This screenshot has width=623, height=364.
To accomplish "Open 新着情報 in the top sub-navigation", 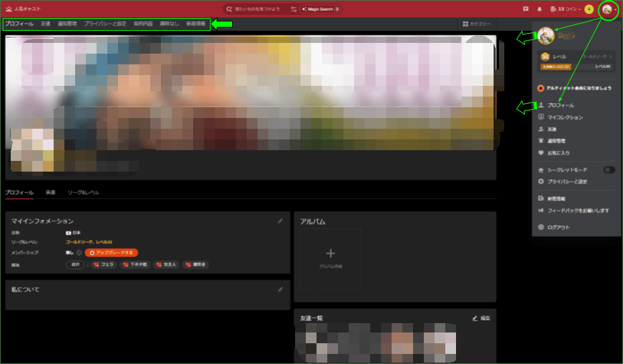I will [196, 24].
